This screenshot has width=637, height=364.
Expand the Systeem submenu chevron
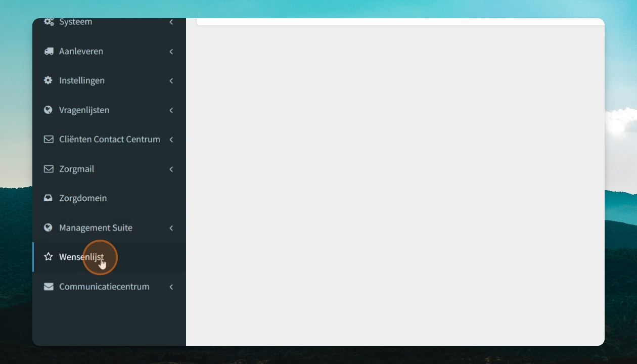click(171, 22)
